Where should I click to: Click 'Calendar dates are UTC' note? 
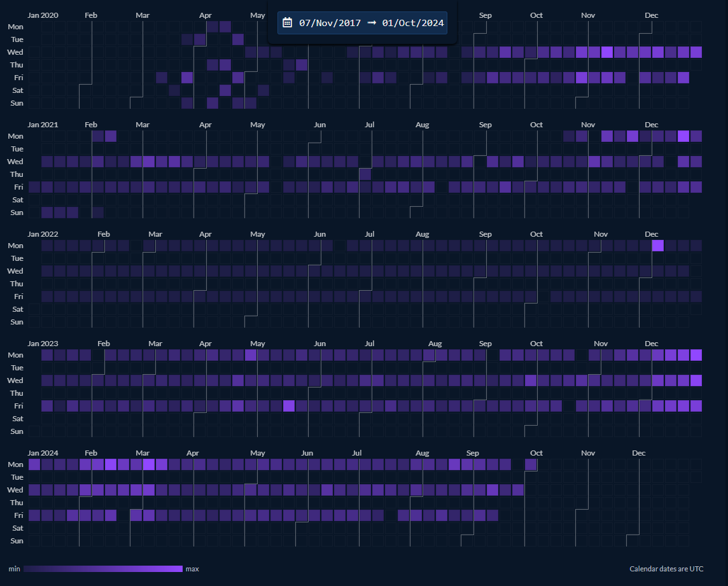(x=666, y=569)
